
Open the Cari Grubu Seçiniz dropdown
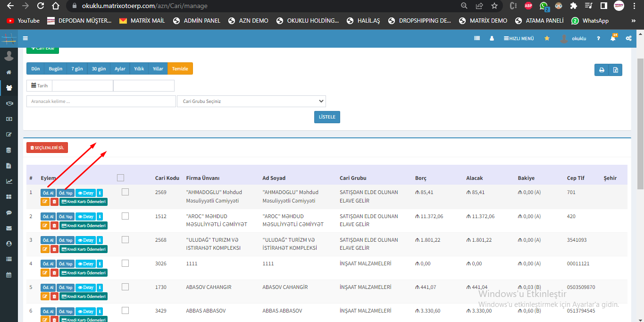[x=251, y=101]
